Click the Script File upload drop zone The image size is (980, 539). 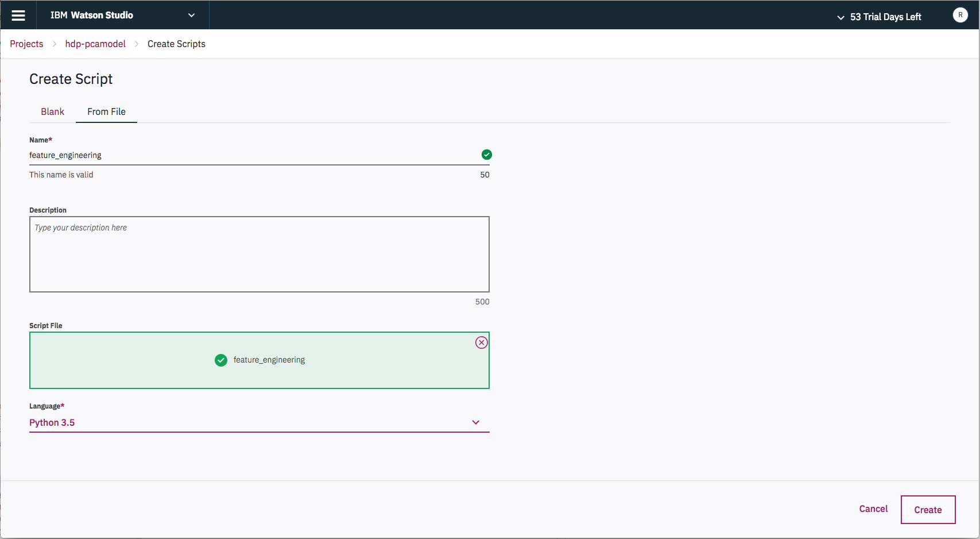click(x=259, y=360)
